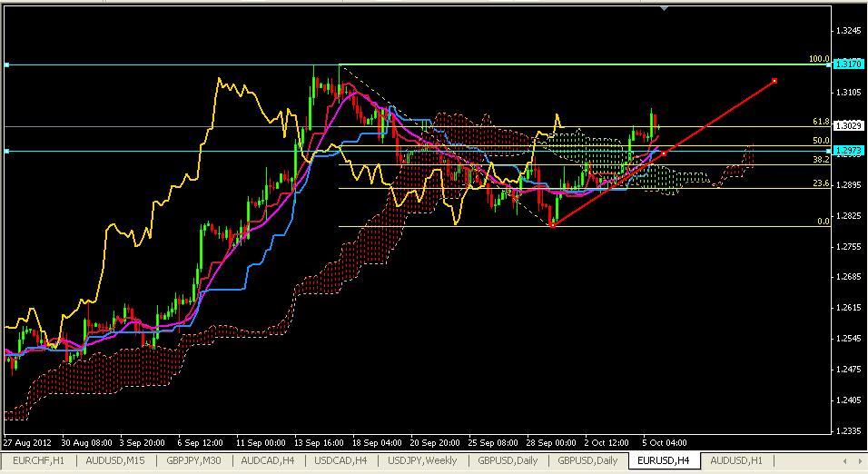The height and width of the screenshot is (474, 868).
Task: Click the 1.2685 price scale value
Action: [849, 277]
